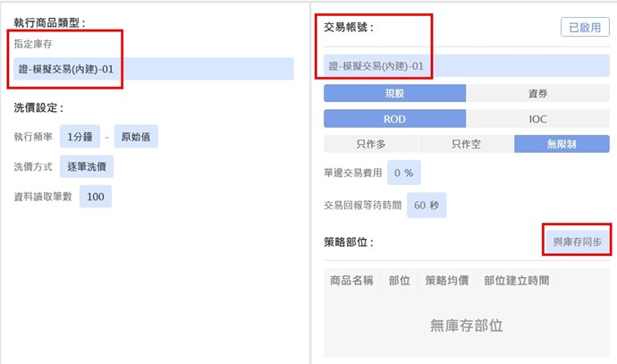Screen dimensions: 617x364
Task: Open the 1分鐘 execution frequency dropdown
Action: click(x=79, y=137)
